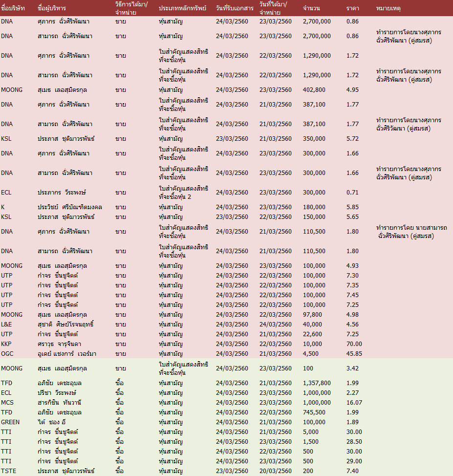Click executive name ศราวุธ จารุจินดา

click(x=59, y=344)
